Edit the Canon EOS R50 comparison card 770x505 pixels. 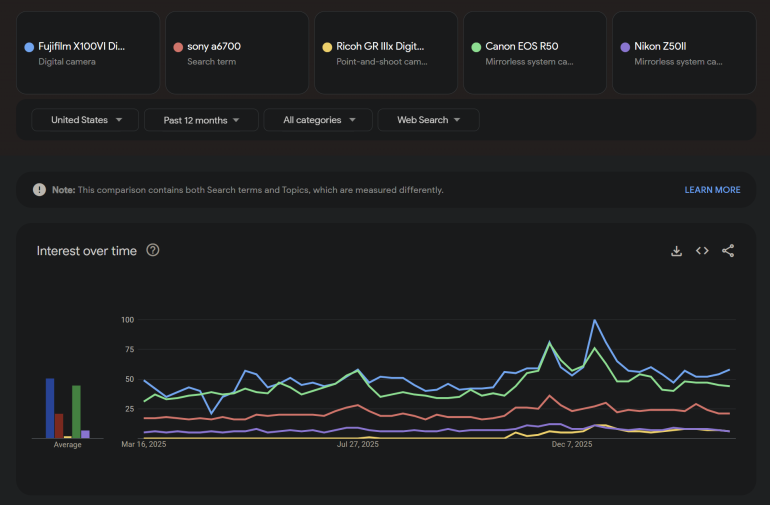(535, 53)
